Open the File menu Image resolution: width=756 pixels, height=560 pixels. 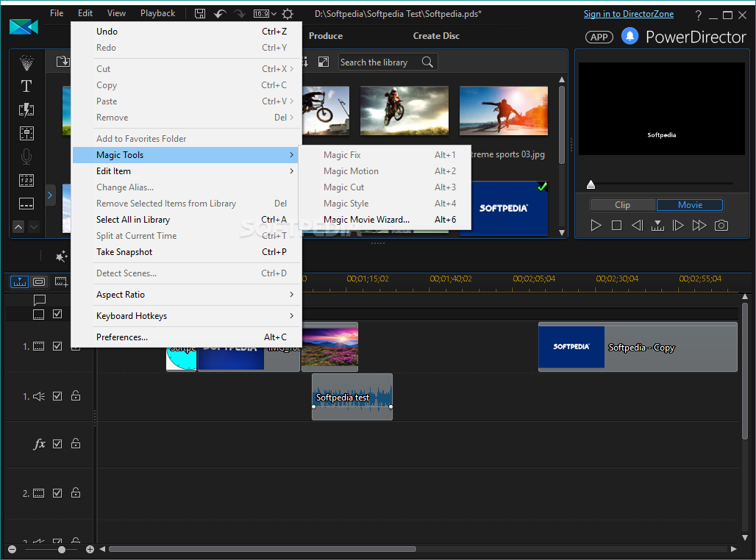(x=57, y=13)
